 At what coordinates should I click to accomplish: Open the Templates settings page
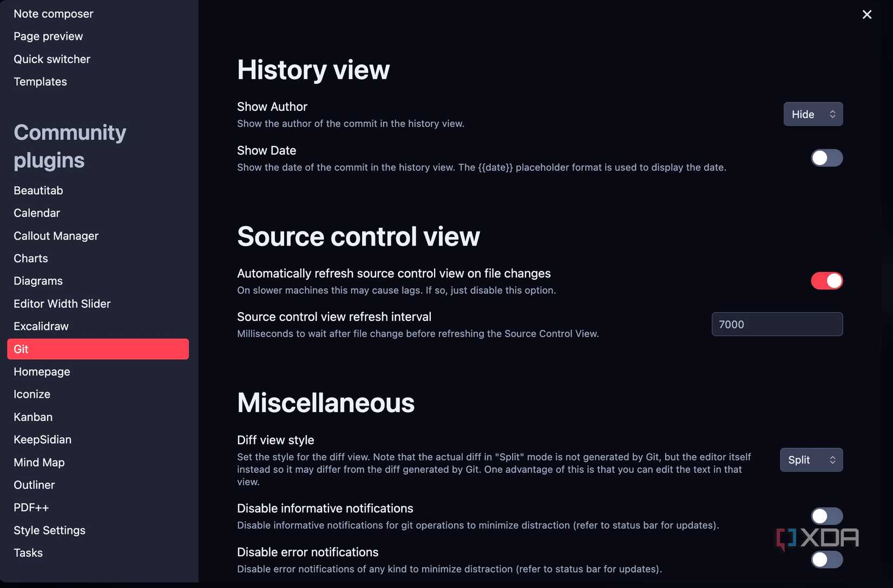pyautogui.click(x=40, y=81)
